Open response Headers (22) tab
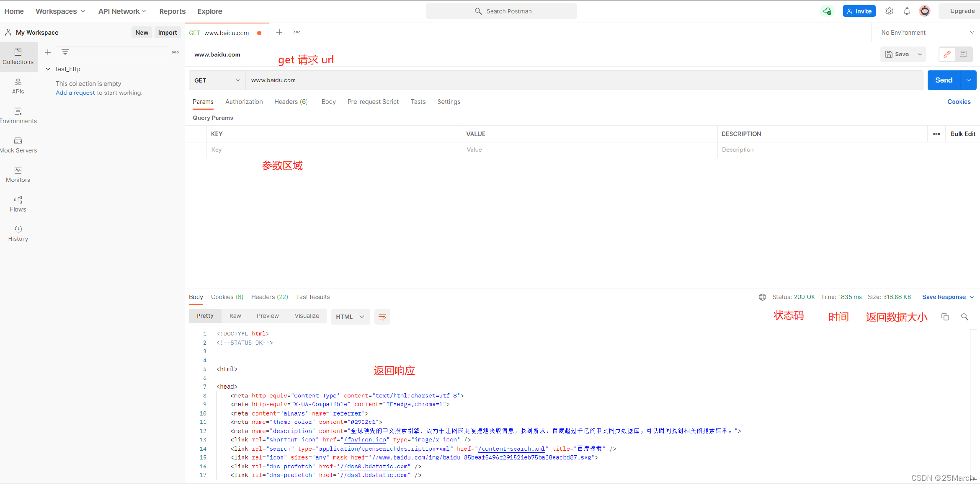The image size is (980, 485). pos(270,297)
